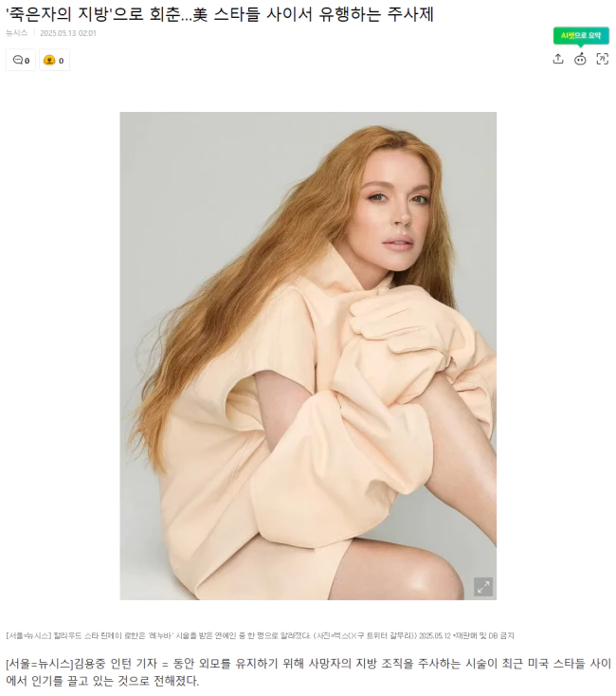Open comments via the speech bubble button
This screenshot has width=616, height=696.
click(21, 60)
